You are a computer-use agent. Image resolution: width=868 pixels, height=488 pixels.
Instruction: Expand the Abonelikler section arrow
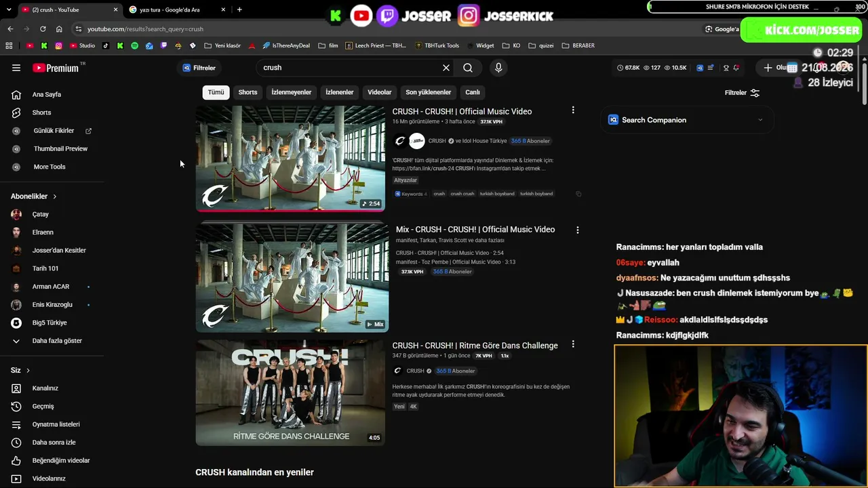pos(55,197)
